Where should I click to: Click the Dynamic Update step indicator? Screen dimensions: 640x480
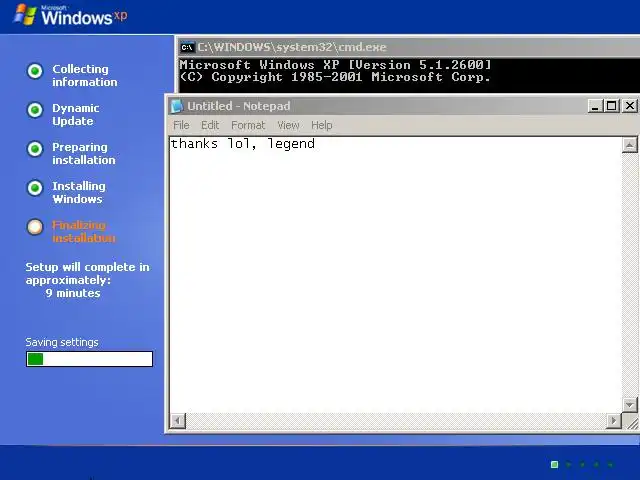35,110
